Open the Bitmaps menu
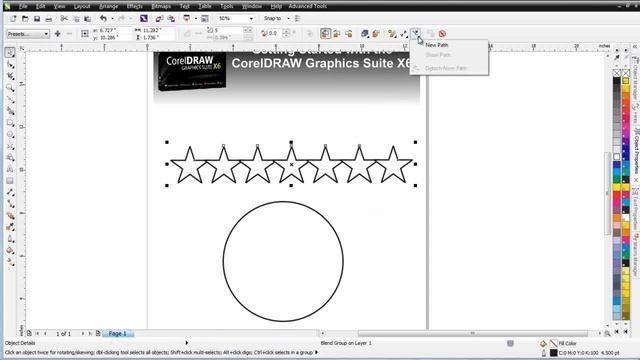Viewport: 640px width, 360px height. coord(161,6)
